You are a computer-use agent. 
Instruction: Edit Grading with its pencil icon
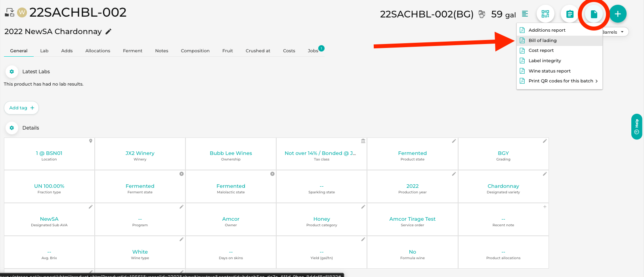click(x=545, y=141)
